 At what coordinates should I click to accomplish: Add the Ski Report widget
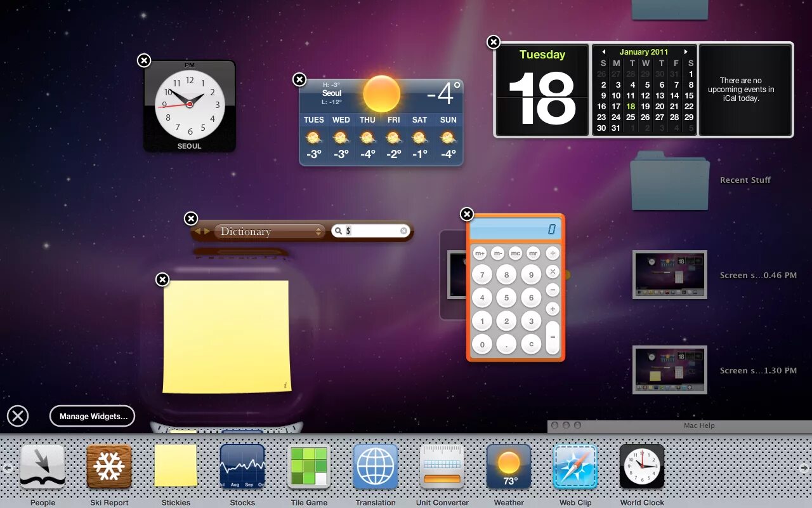click(x=109, y=467)
